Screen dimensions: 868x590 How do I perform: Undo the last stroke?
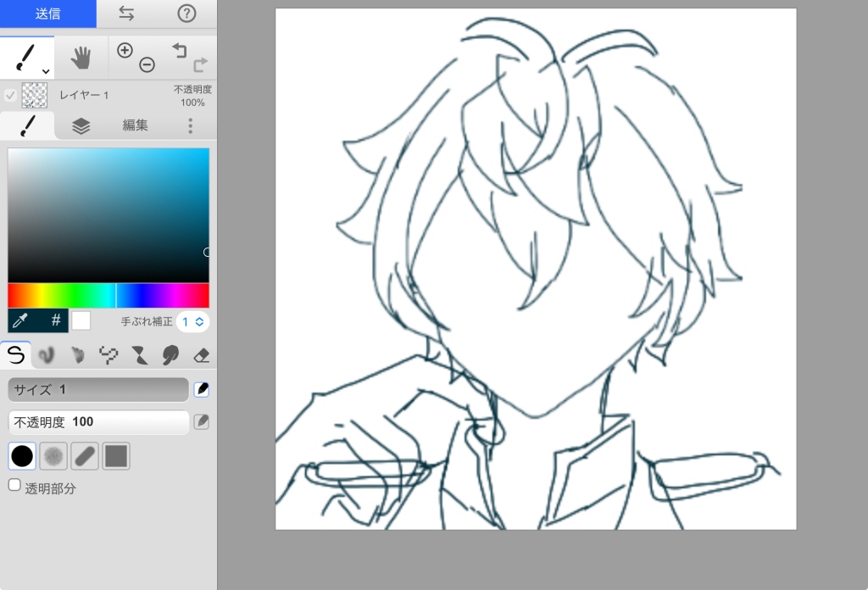179,50
